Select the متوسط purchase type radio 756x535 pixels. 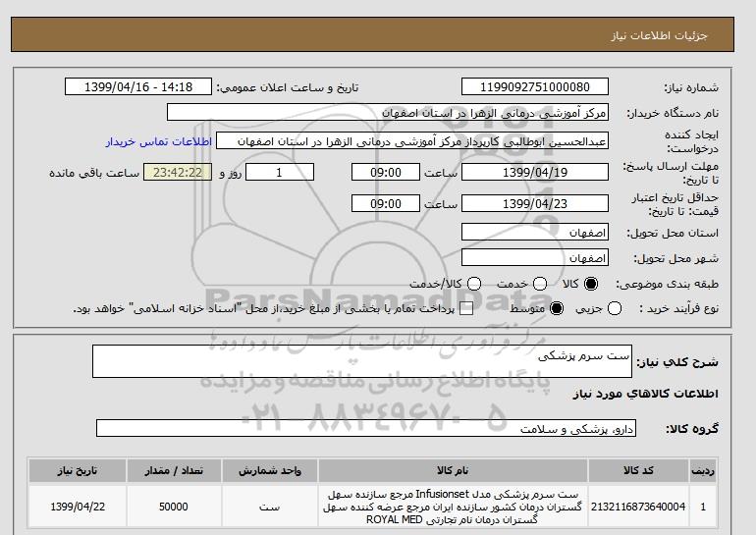point(557,308)
